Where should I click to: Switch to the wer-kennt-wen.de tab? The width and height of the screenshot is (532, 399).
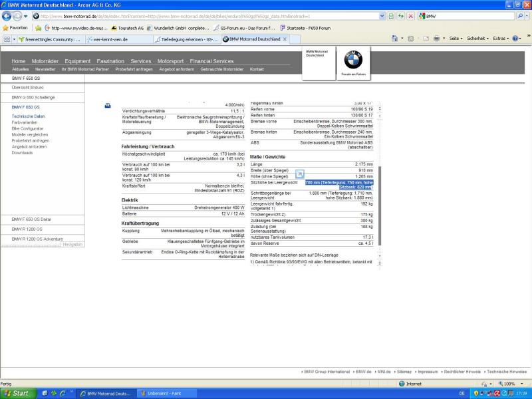pyautogui.click(x=119, y=39)
